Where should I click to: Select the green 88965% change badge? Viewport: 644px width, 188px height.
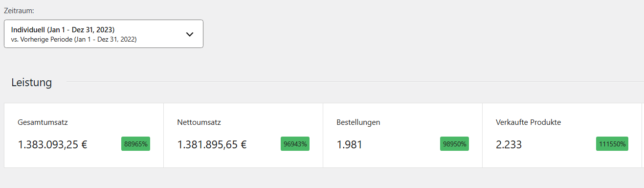135,144
